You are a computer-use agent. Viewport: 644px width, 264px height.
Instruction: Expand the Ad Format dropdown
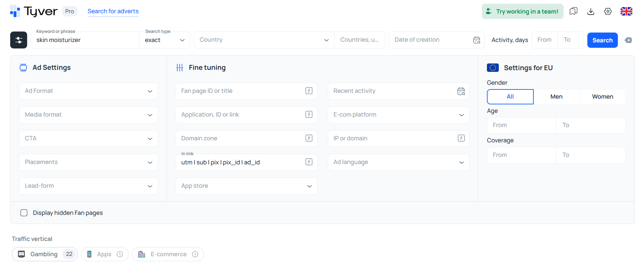89,91
